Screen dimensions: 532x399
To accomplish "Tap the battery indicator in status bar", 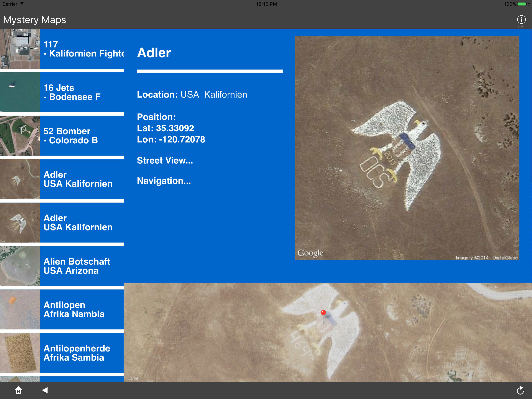I will tap(522, 4).
